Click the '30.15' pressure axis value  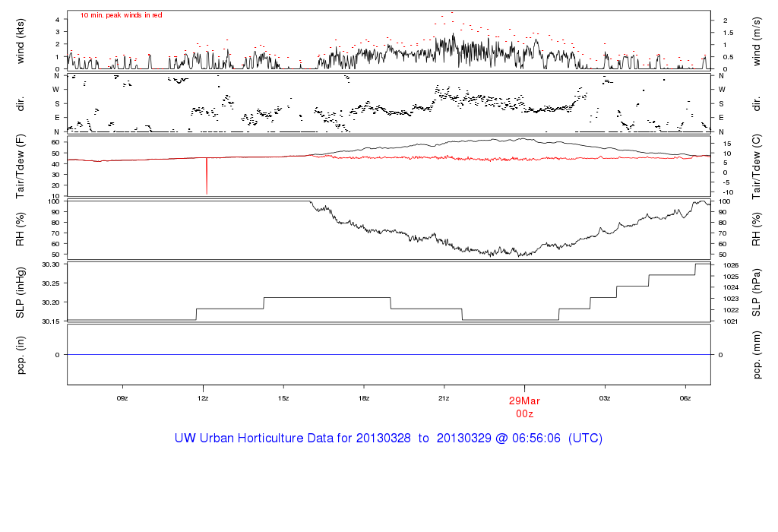pos(51,321)
